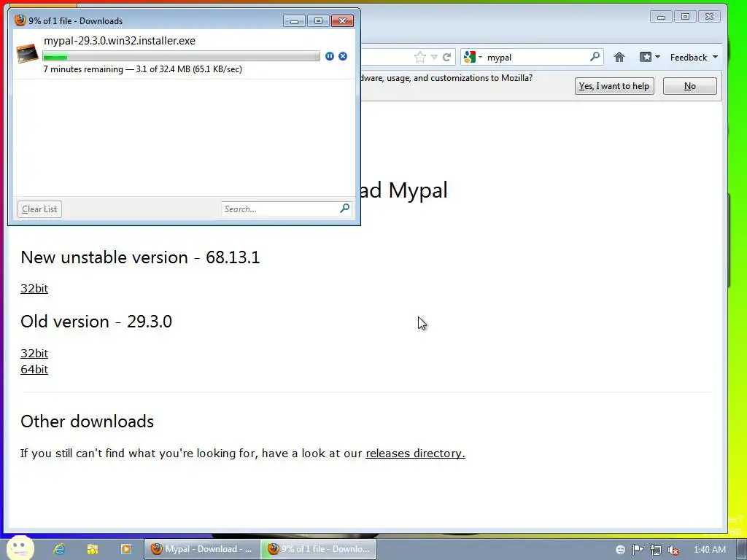Image resolution: width=747 pixels, height=560 pixels.
Task: Click the network tray icon
Action: [x=656, y=550]
